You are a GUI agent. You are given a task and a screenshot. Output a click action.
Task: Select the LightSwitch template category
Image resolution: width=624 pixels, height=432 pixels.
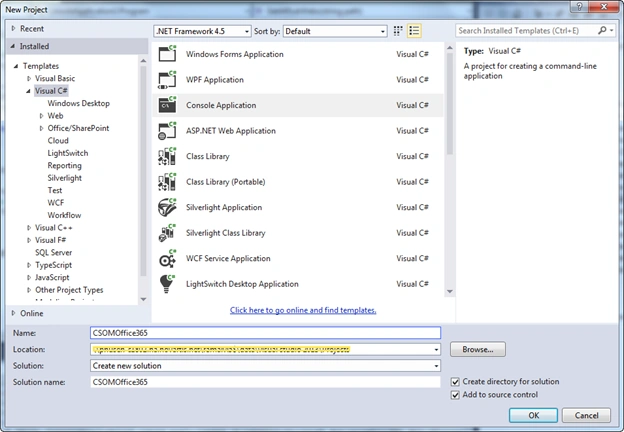(x=68, y=153)
